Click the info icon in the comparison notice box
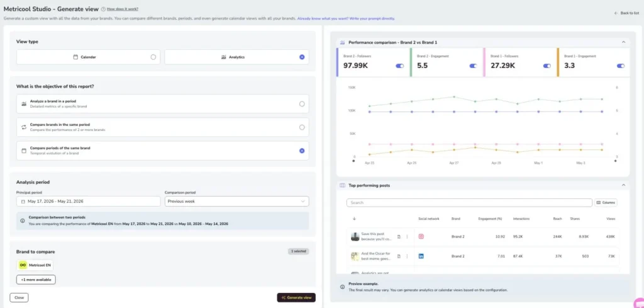The height and width of the screenshot is (308, 644). pos(23,221)
